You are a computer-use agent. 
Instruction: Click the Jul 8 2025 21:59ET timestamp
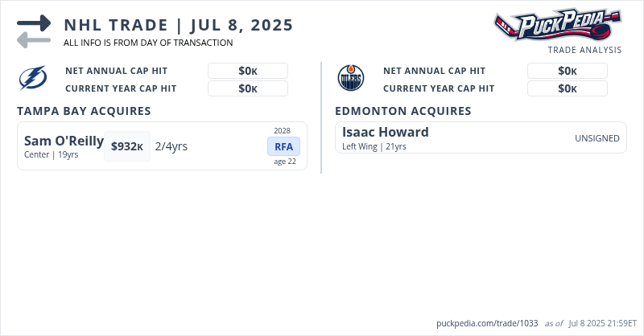pyautogui.click(x=602, y=323)
